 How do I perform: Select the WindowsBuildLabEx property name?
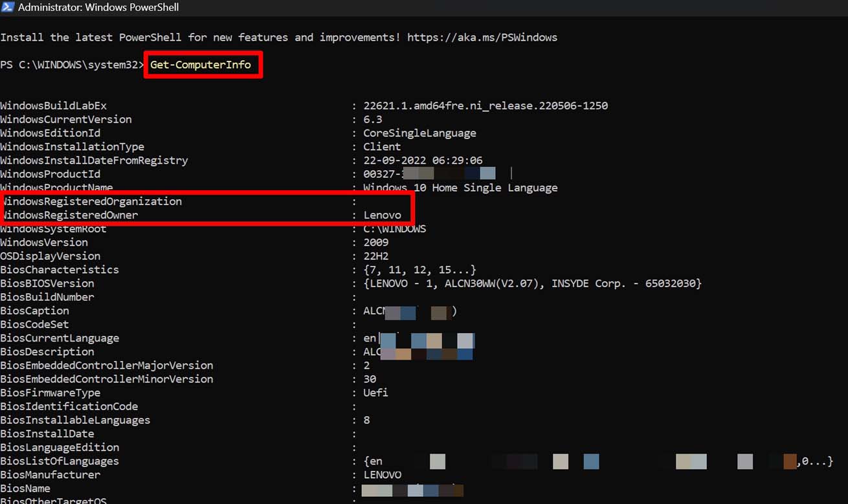click(53, 105)
